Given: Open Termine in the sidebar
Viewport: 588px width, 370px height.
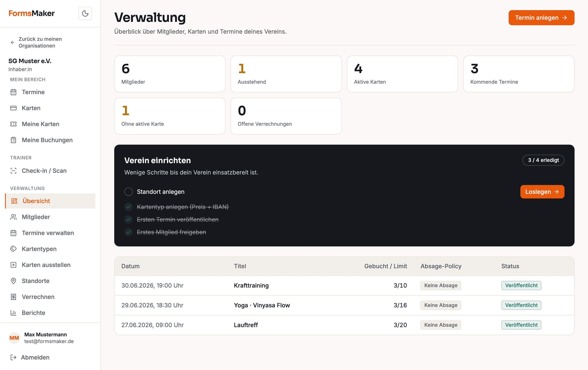Looking at the screenshot, I should point(50,92).
